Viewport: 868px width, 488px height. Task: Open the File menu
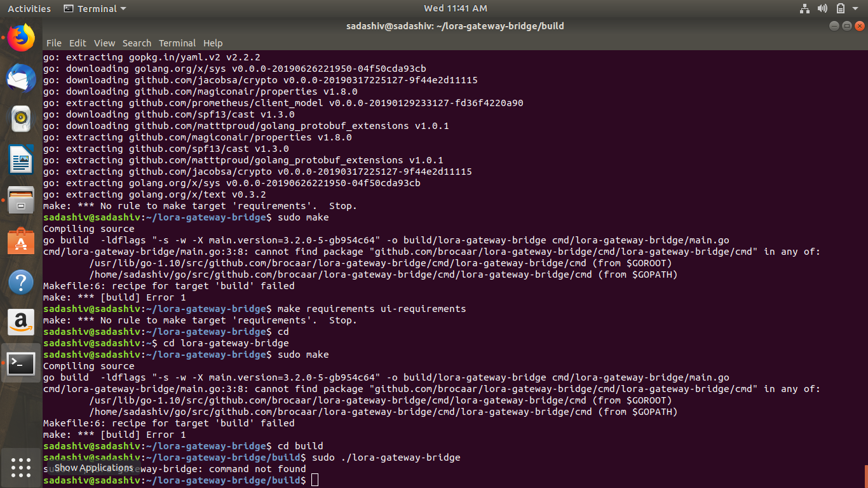tap(54, 43)
